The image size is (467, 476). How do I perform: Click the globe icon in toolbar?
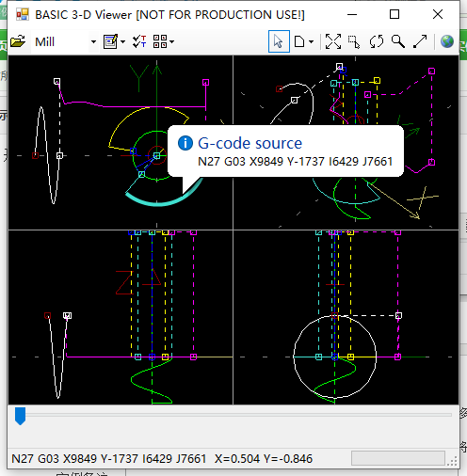click(447, 41)
